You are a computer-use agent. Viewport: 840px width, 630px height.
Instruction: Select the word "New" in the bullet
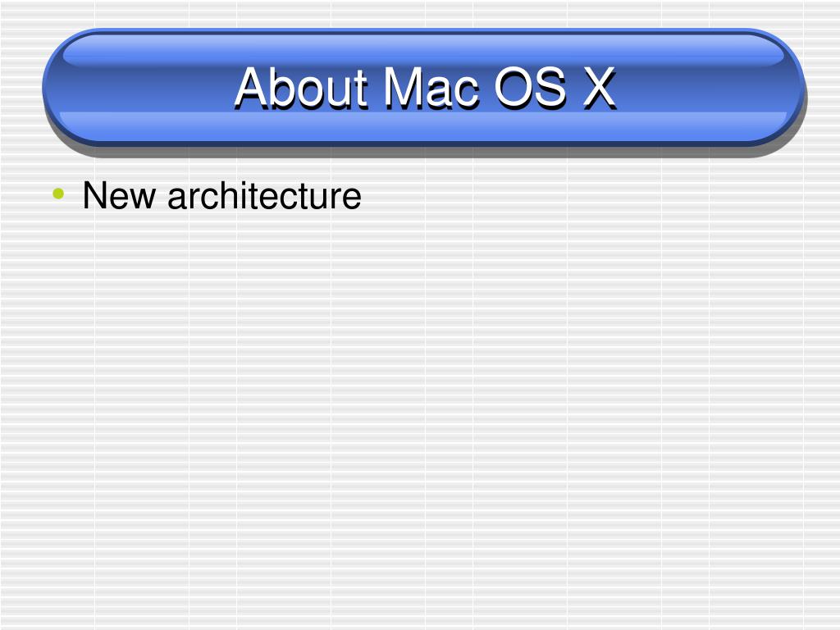119,195
